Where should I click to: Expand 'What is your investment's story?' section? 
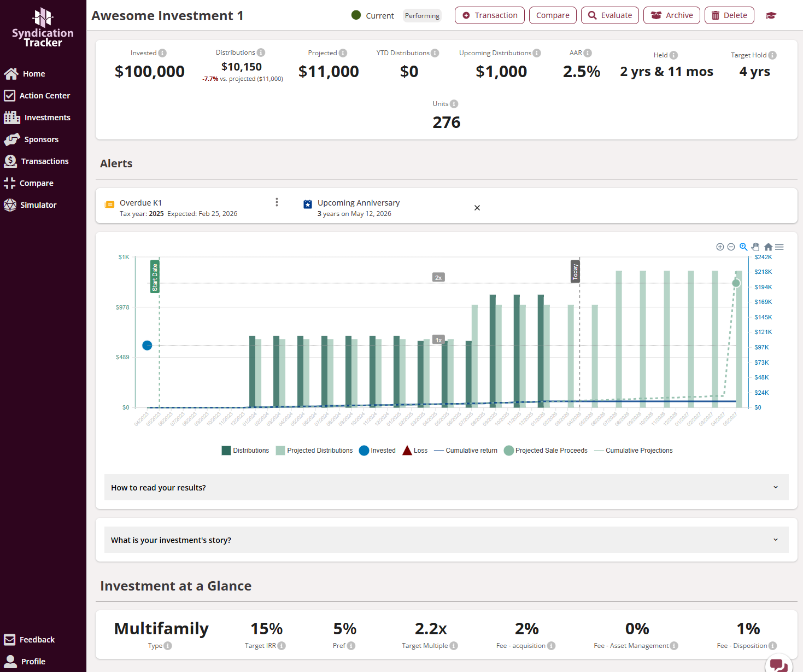(446, 540)
